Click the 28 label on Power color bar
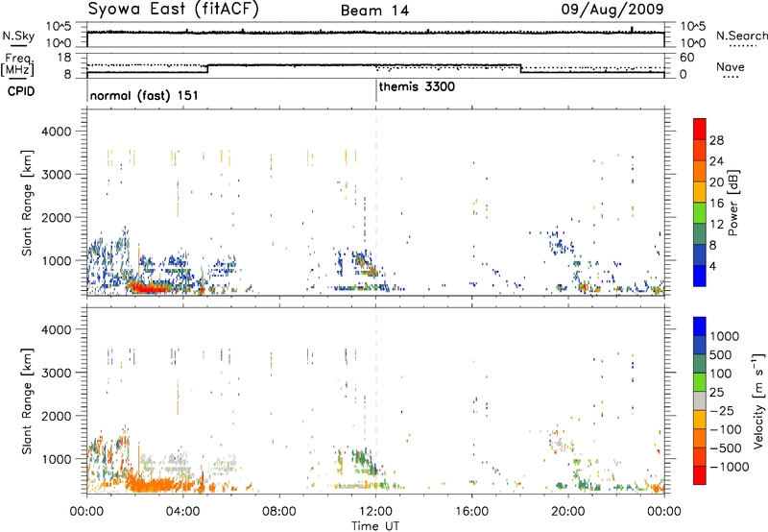This screenshot has height=532, width=768. click(x=716, y=140)
